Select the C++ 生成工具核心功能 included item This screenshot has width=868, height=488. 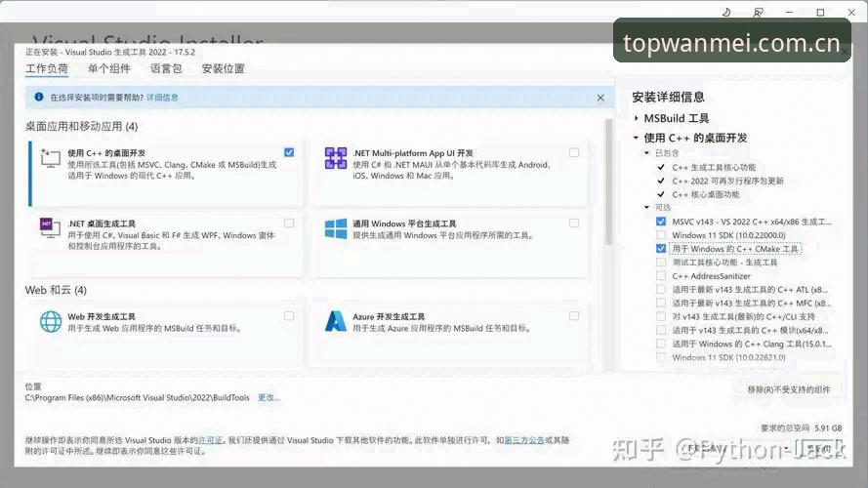coord(714,167)
